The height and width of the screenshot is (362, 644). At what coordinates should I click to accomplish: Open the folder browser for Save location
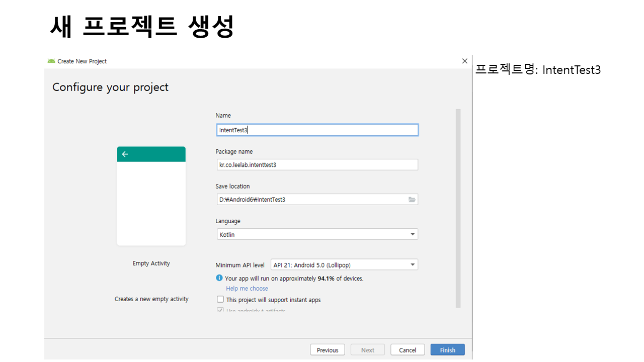412,200
